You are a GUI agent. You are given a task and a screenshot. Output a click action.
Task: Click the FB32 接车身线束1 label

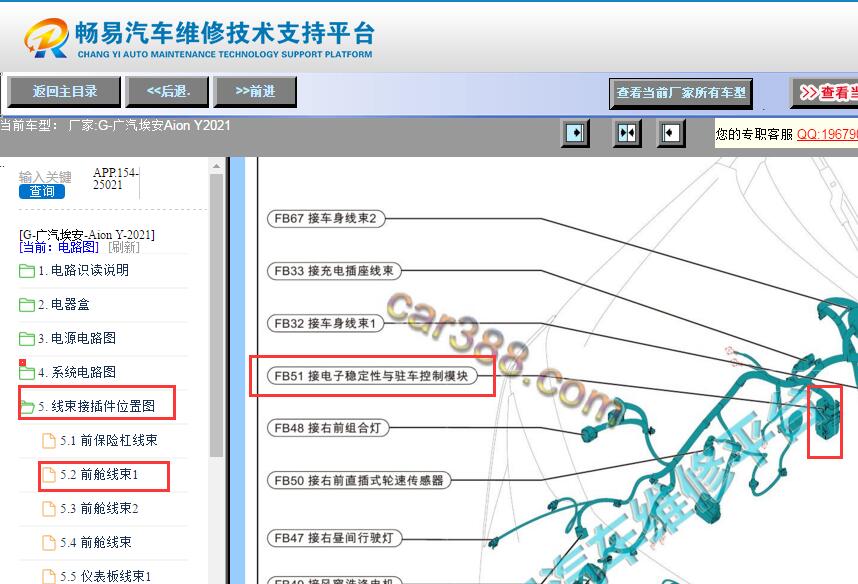325,323
